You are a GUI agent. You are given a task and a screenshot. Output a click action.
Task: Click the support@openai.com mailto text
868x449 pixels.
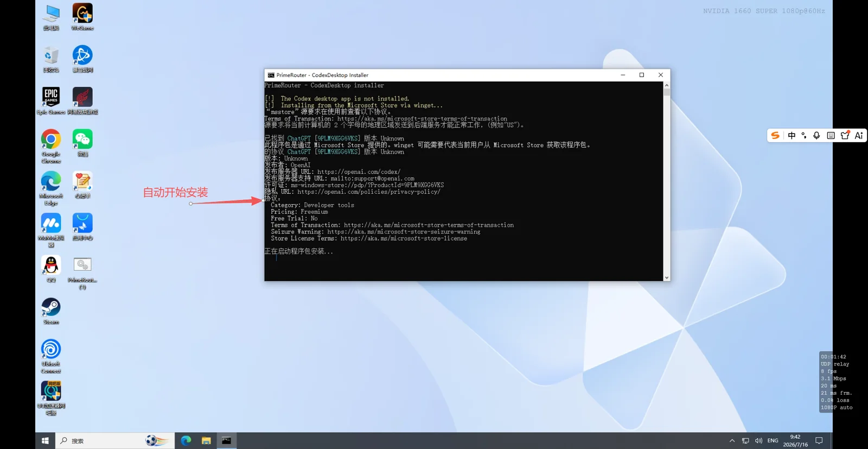(x=373, y=179)
